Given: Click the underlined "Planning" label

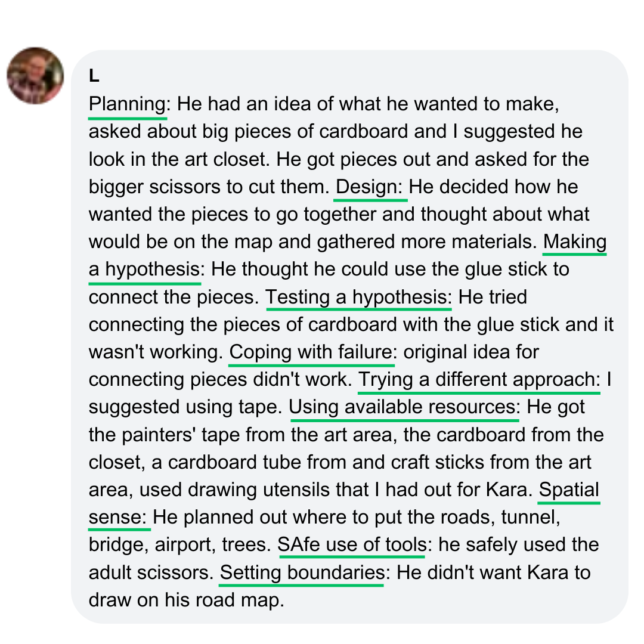Looking at the screenshot, I should [x=128, y=105].
